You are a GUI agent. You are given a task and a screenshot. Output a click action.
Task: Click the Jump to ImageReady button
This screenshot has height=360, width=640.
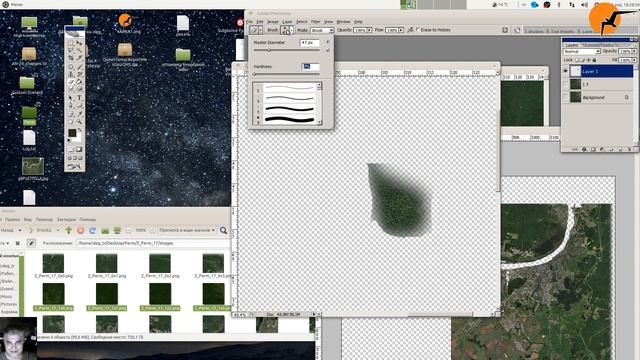(75, 167)
